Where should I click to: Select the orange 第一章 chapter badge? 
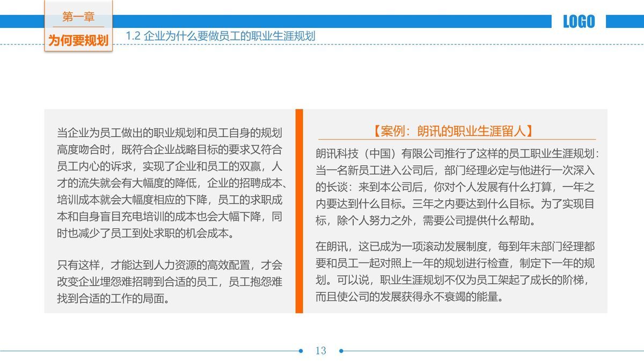click(78, 16)
